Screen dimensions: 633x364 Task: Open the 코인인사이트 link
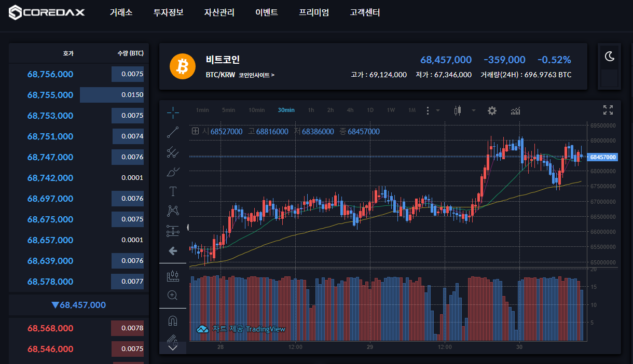click(x=256, y=75)
